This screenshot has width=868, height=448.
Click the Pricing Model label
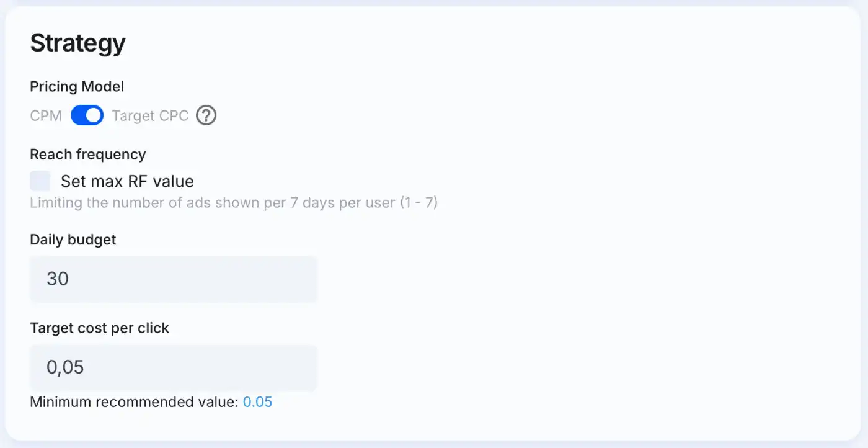coord(77,86)
